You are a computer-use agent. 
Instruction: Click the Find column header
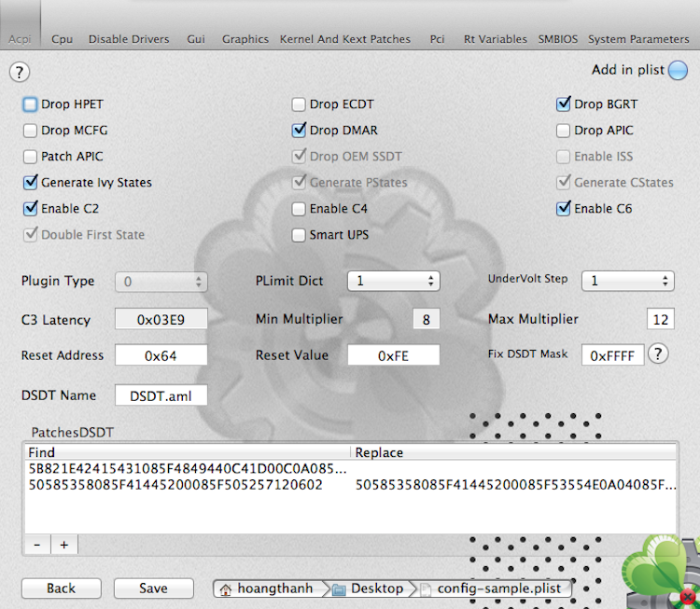pos(188,452)
